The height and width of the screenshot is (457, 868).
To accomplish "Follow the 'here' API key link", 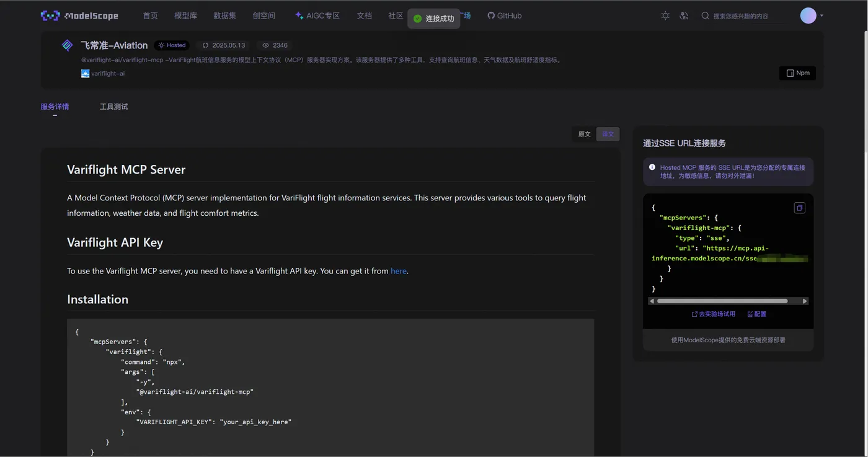I will [399, 271].
